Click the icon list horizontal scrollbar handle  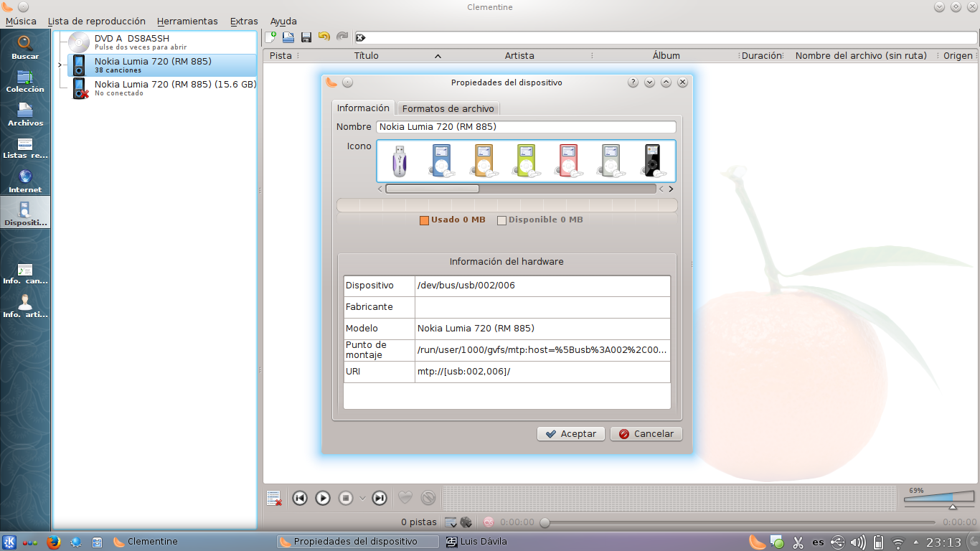433,189
